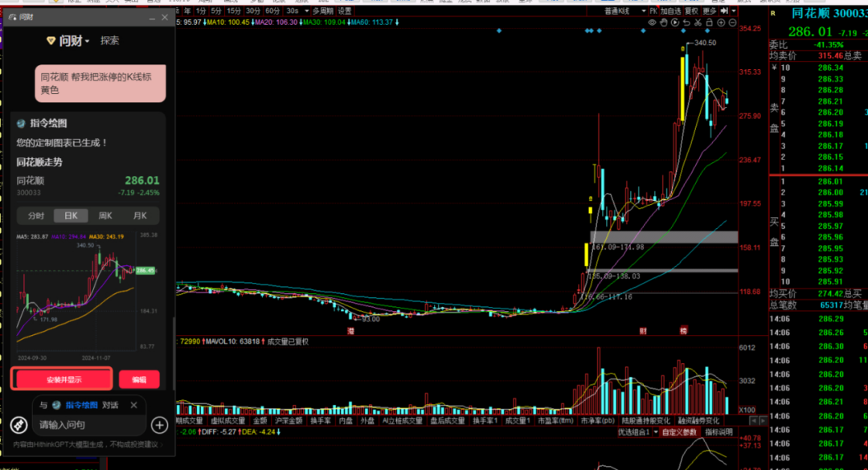Viewport: 868px width, 470px height.
Task: Select the 融资融券变化 indicator tab
Action: [x=698, y=421]
